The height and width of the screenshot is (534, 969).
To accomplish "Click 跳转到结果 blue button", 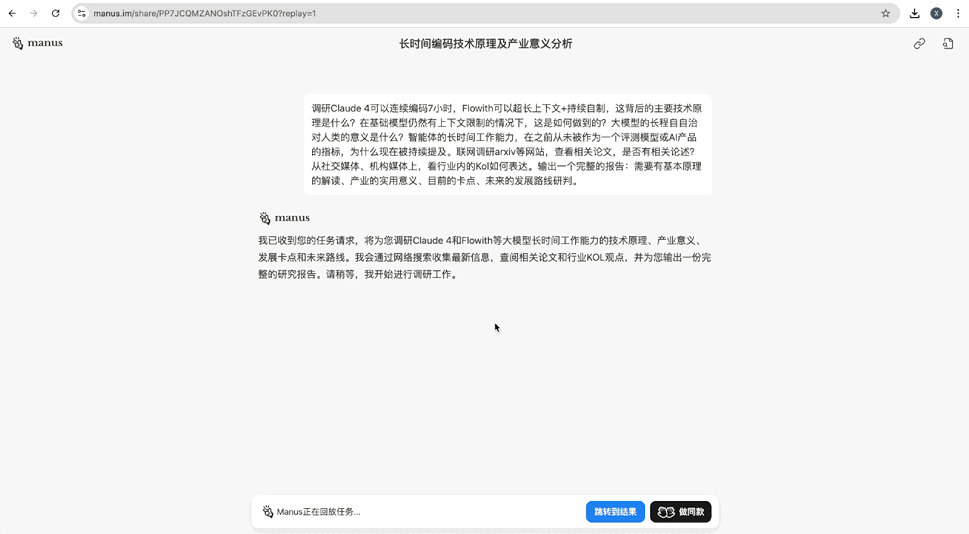I will (616, 512).
